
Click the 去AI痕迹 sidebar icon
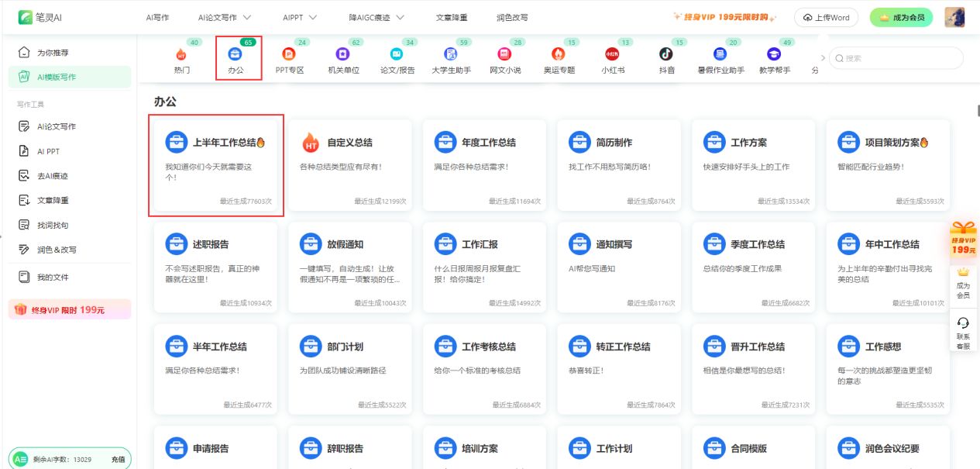point(23,176)
